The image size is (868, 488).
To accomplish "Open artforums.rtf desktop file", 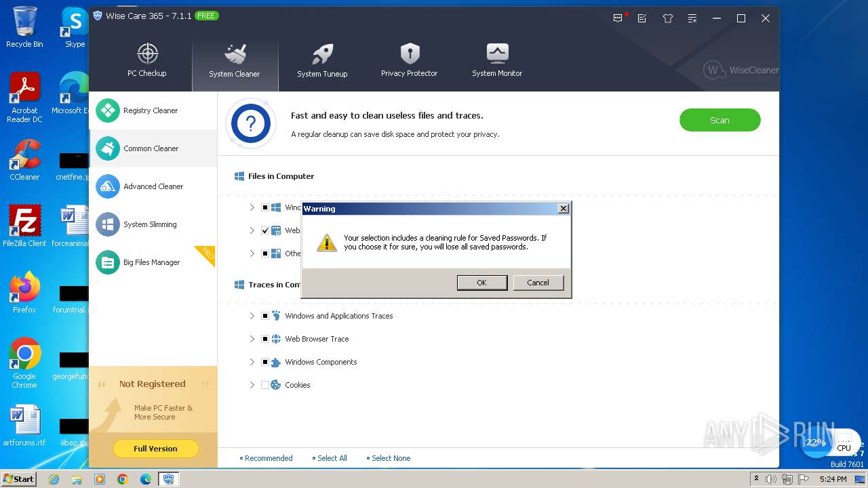I will click(24, 426).
